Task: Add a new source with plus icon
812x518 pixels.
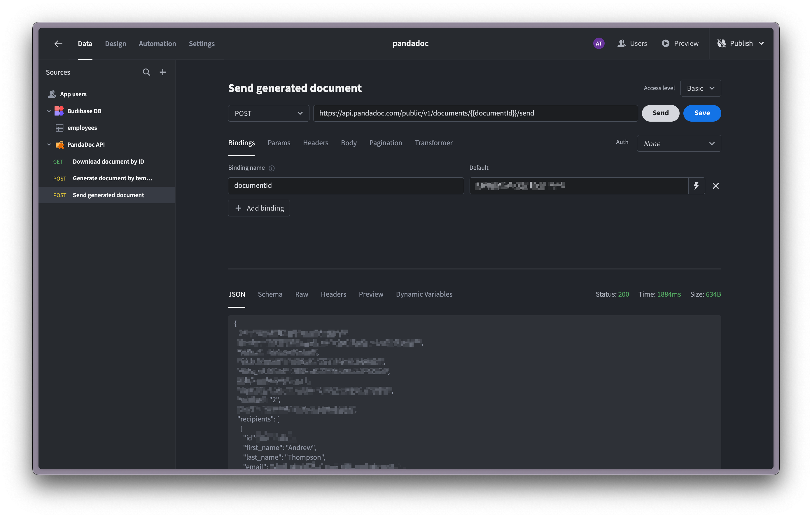Action: click(163, 72)
